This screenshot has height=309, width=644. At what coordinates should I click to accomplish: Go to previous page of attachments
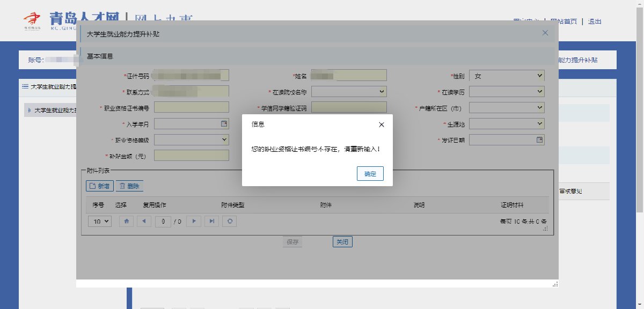coord(143,221)
